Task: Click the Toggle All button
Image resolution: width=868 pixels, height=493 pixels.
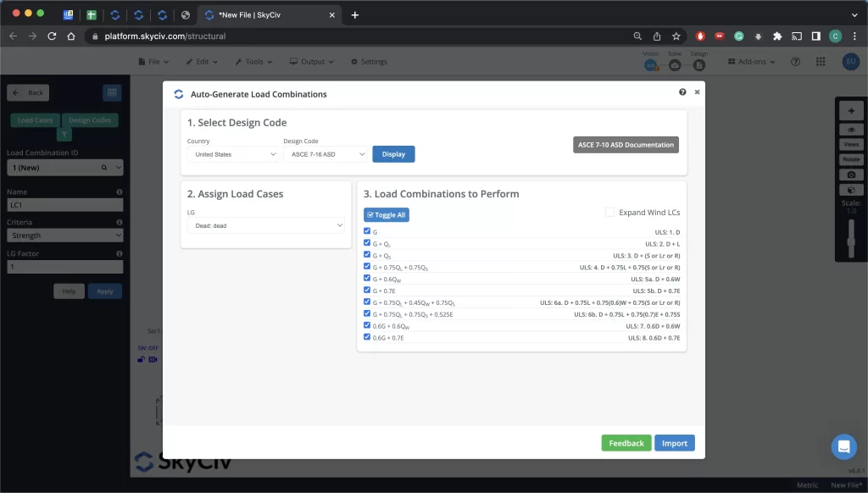Action: [387, 214]
